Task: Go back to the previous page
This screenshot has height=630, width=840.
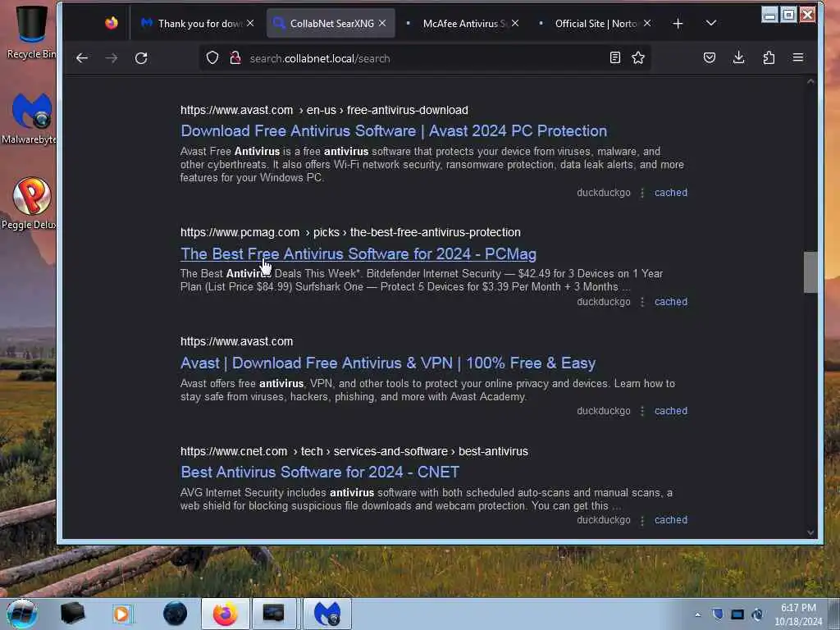Action: coord(82,58)
